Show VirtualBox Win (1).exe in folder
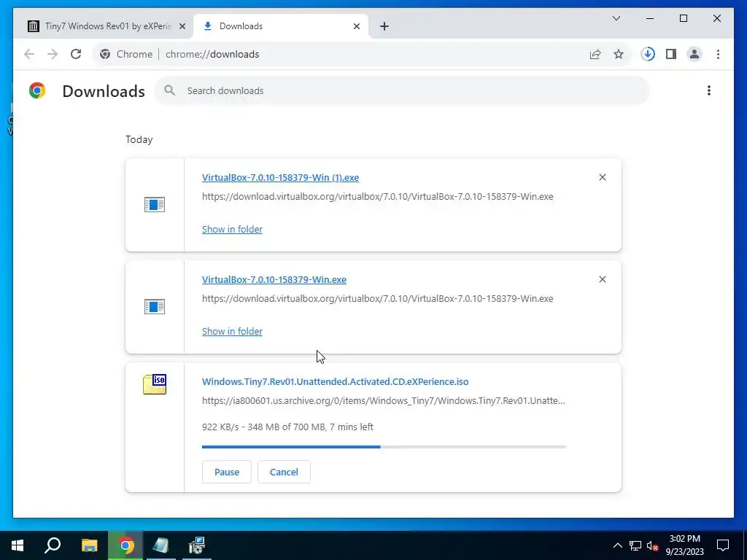 [232, 229]
